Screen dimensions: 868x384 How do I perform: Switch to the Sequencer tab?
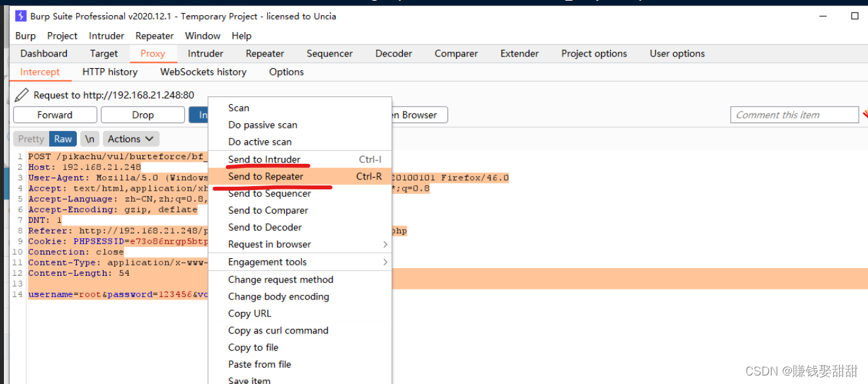pos(330,54)
